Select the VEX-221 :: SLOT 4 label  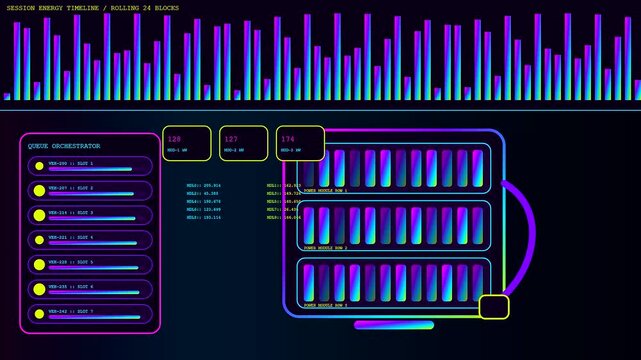71,237
